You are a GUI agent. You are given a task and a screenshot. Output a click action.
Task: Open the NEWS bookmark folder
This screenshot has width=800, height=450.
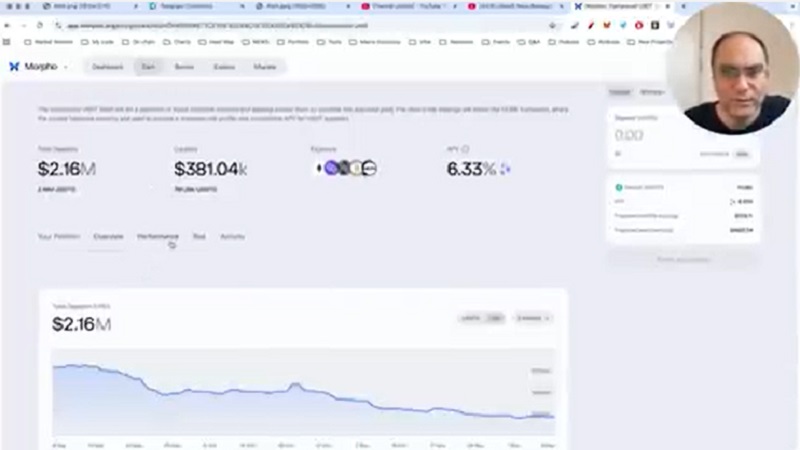(257, 42)
